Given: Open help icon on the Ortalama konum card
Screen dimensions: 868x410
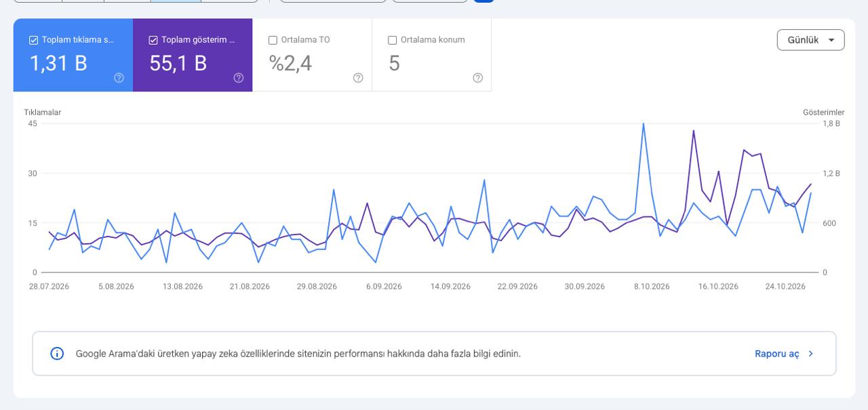Looking at the screenshot, I should (x=477, y=78).
